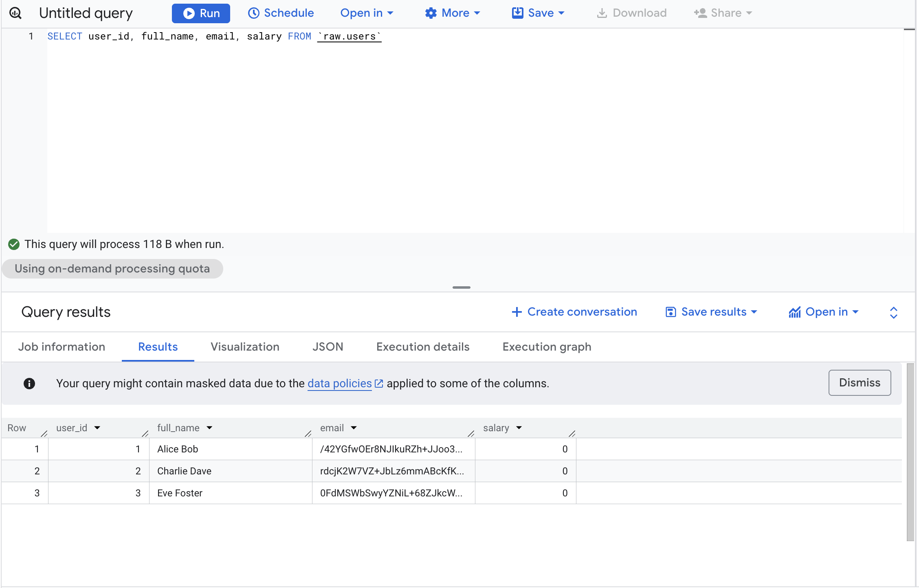Click the plus Create conversation icon

pos(517,312)
